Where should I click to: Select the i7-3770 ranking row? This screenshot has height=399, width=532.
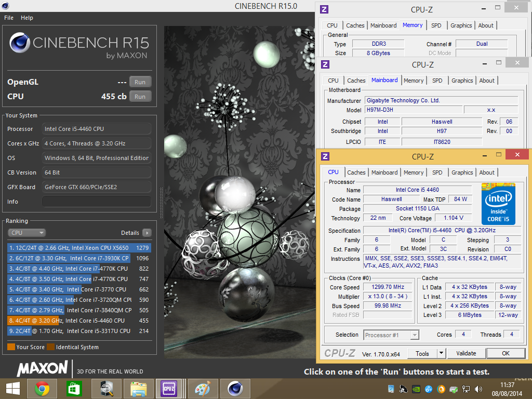(x=79, y=289)
